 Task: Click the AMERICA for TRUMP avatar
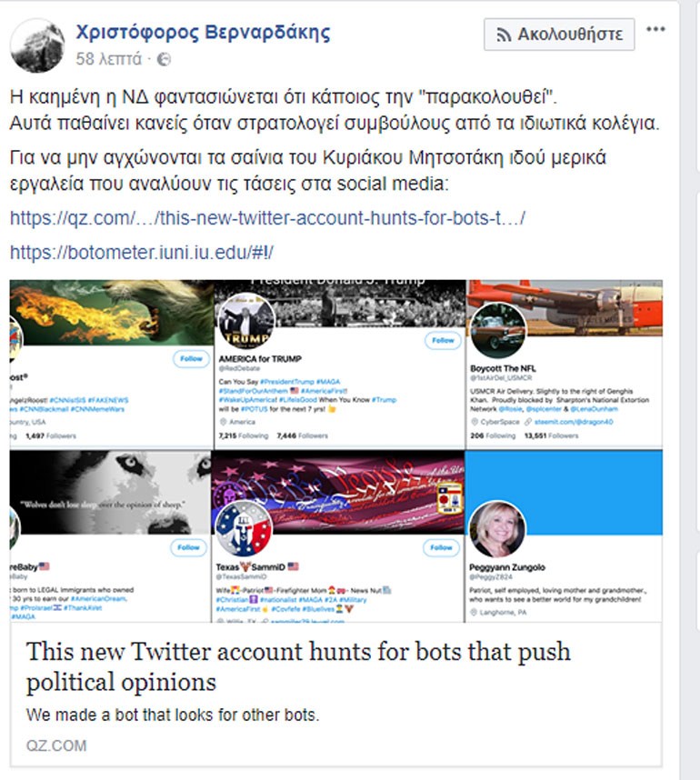[246, 321]
